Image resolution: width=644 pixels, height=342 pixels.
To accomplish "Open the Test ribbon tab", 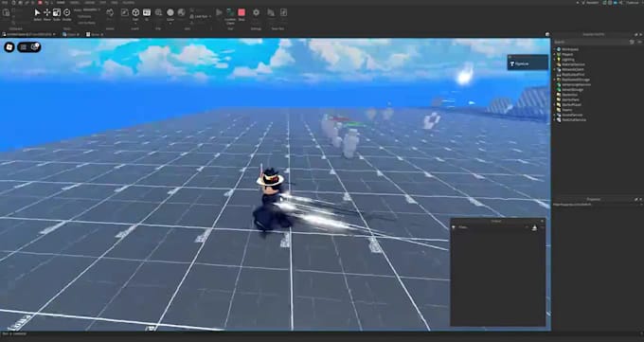I will coord(102,3).
